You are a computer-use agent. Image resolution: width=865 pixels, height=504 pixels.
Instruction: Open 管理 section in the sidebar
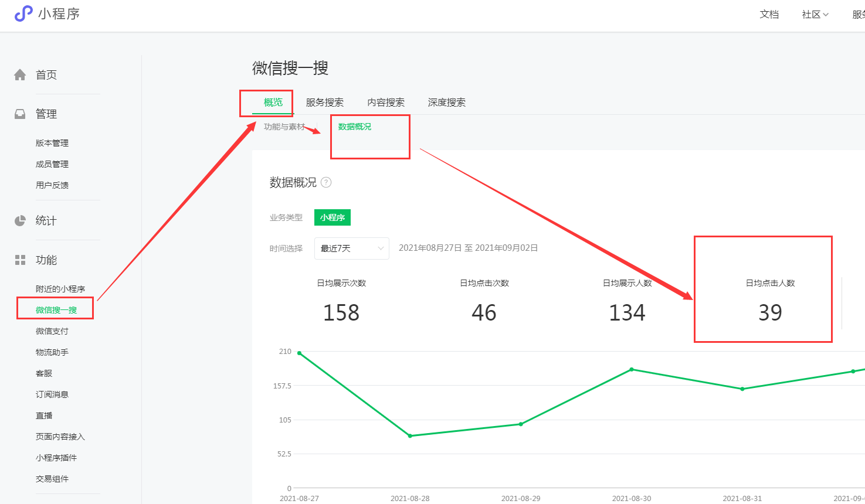click(x=46, y=114)
